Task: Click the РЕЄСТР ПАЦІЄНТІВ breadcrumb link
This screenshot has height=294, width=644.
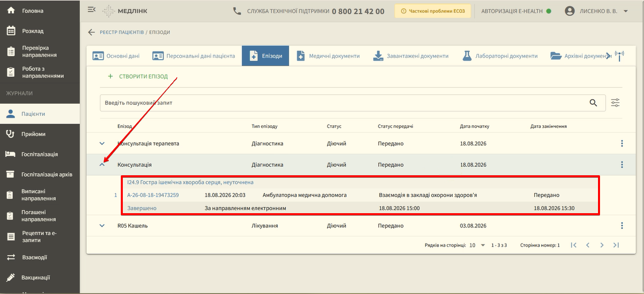Action: coord(122,32)
